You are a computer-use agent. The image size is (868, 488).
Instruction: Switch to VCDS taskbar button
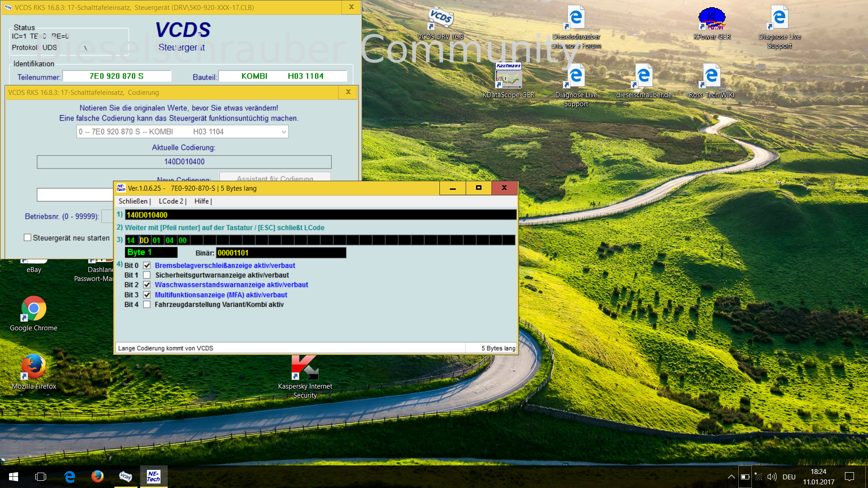pyautogui.click(x=125, y=477)
